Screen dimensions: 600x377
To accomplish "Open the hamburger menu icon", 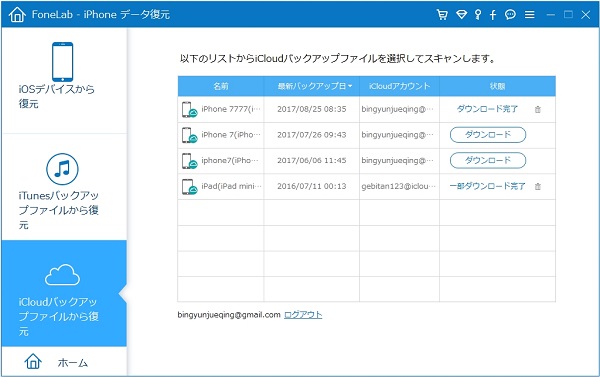I will point(530,15).
